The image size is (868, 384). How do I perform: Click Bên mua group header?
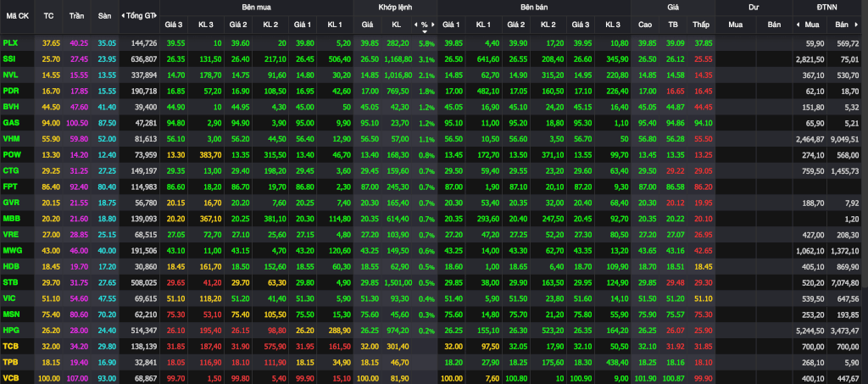coord(256,8)
